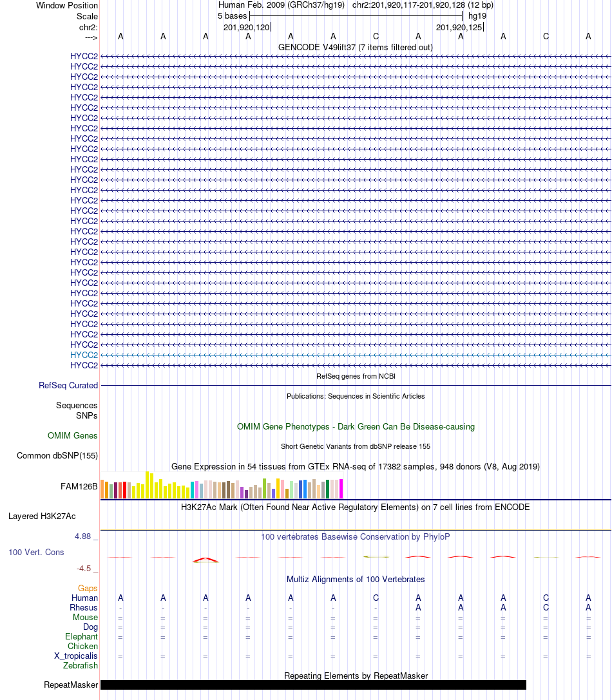Click the 4.88 upper scale value
This screenshot has height=700, width=612.
click(x=82, y=536)
